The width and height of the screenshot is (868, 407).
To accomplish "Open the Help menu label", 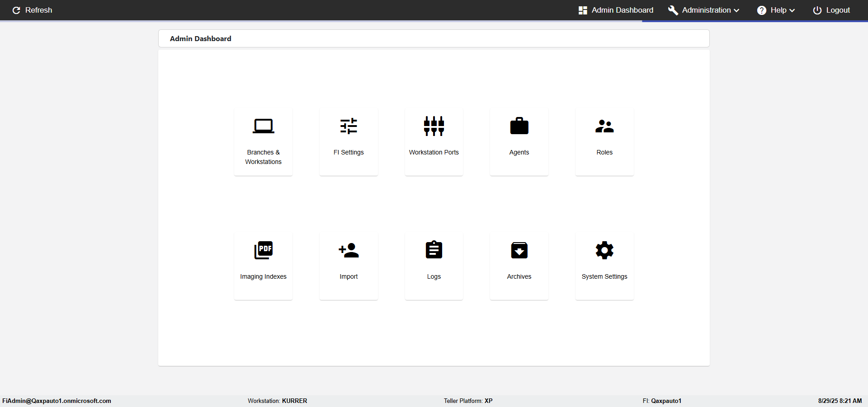I will [x=778, y=10].
